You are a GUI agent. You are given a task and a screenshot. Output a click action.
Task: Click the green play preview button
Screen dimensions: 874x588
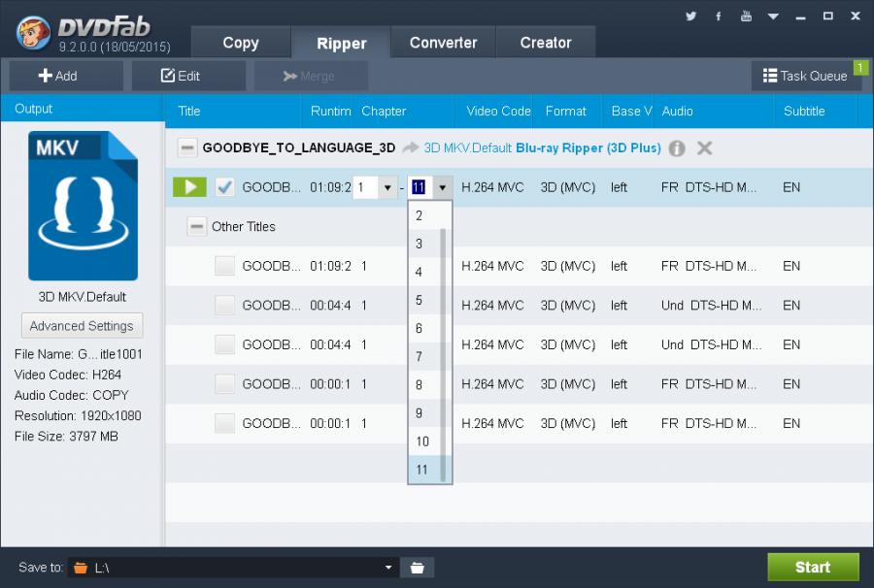(x=189, y=187)
